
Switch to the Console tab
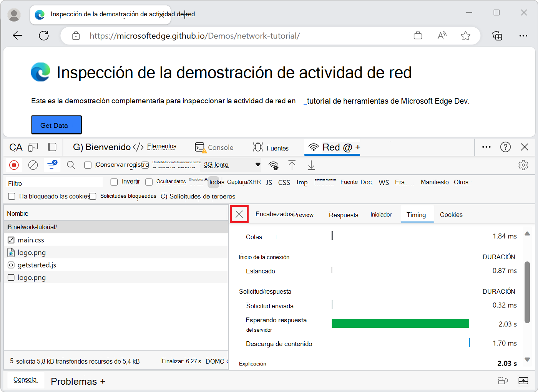214,147
